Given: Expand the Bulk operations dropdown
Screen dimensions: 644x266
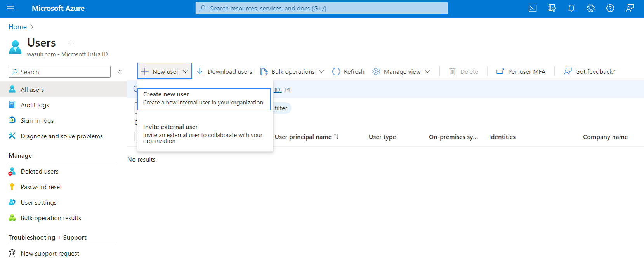Looking at the screenshot, I should (292, 71).
